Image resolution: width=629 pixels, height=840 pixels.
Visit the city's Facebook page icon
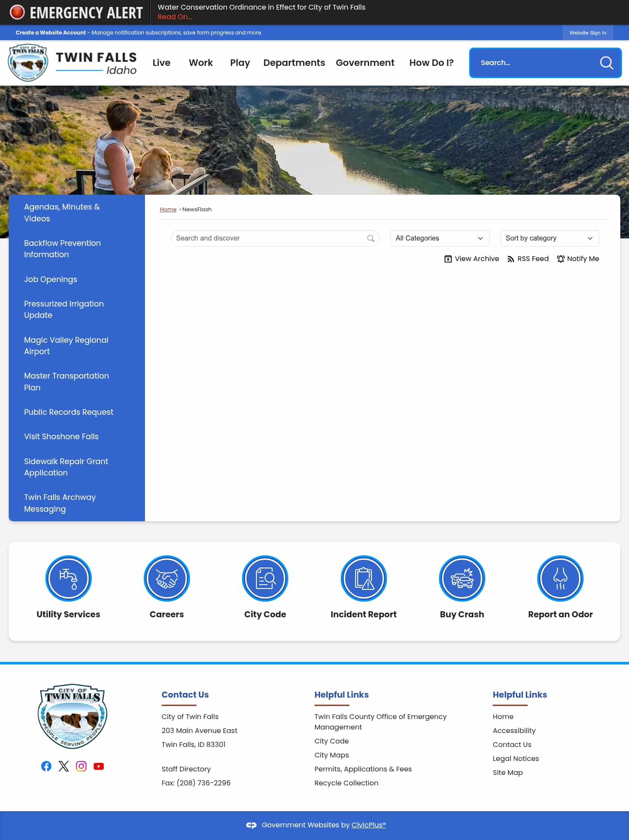pos(46,766)
